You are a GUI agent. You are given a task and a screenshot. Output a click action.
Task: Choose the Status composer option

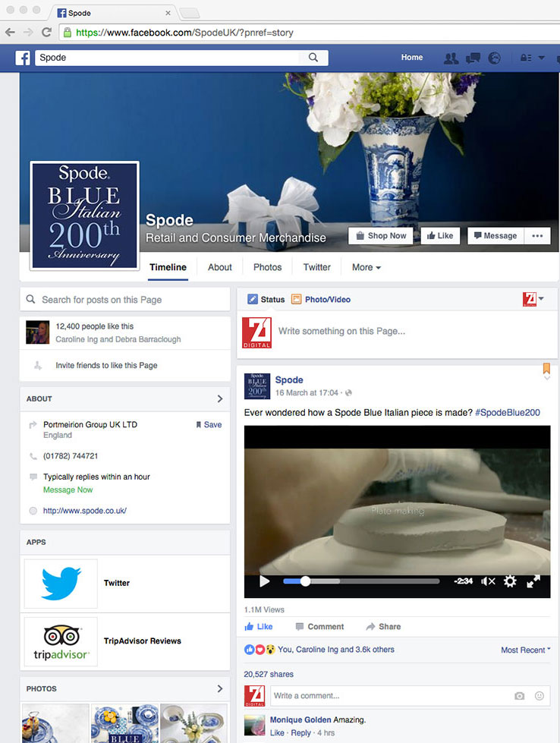click(266, 300)
